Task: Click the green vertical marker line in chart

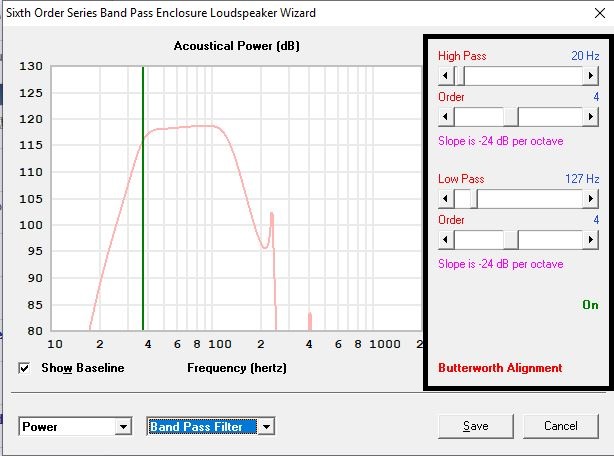Action: pos(143,198)
